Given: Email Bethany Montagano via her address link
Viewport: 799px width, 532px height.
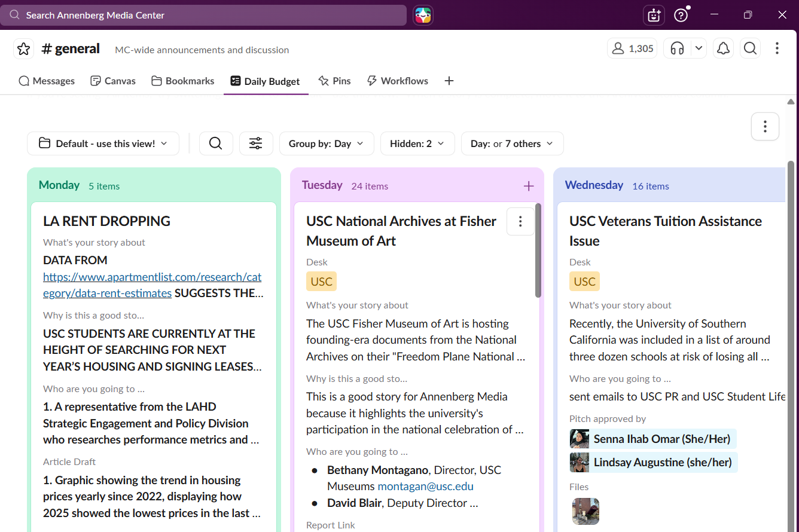Looking at the screenshot, I should [x=425, y=486].
